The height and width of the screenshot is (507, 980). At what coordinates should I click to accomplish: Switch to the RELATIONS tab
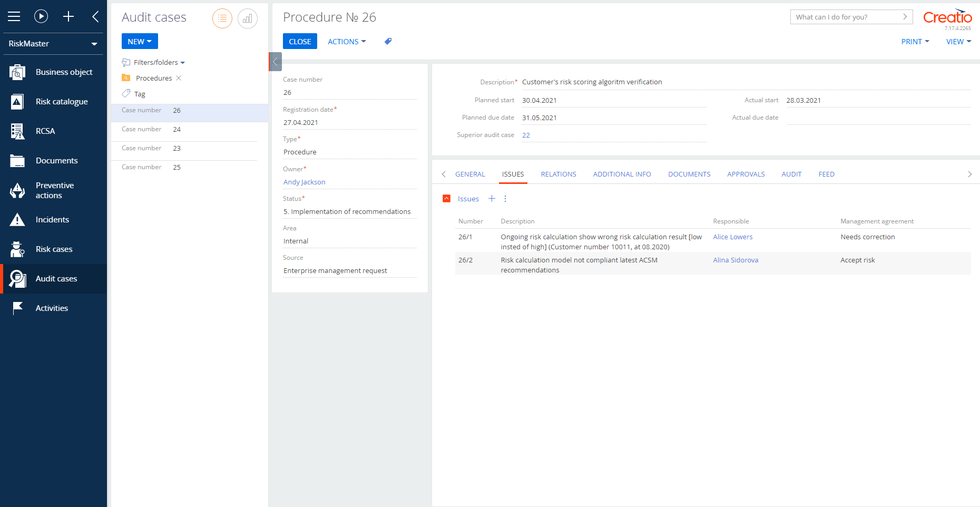click(x=558, y=174)
